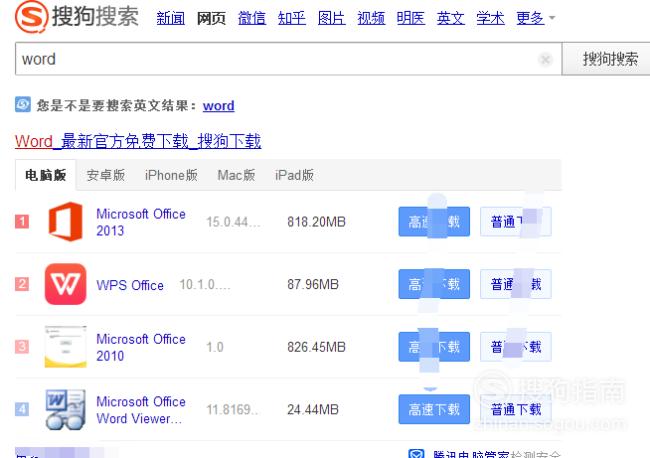Click the Microsoft Office 2010 thumbnail icon

65,347
